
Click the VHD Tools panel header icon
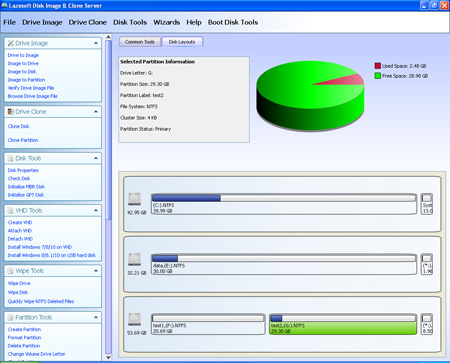tap(11, 211)
